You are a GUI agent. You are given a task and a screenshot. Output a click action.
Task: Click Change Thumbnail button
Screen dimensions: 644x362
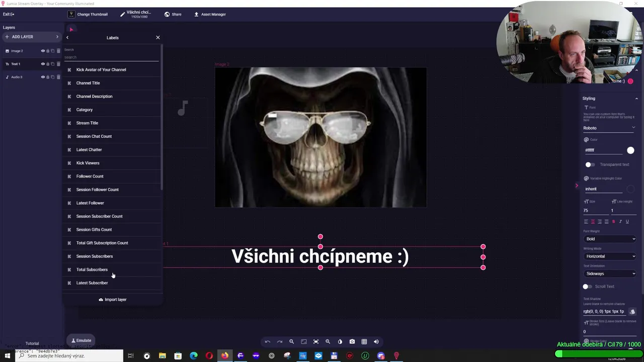88,14
